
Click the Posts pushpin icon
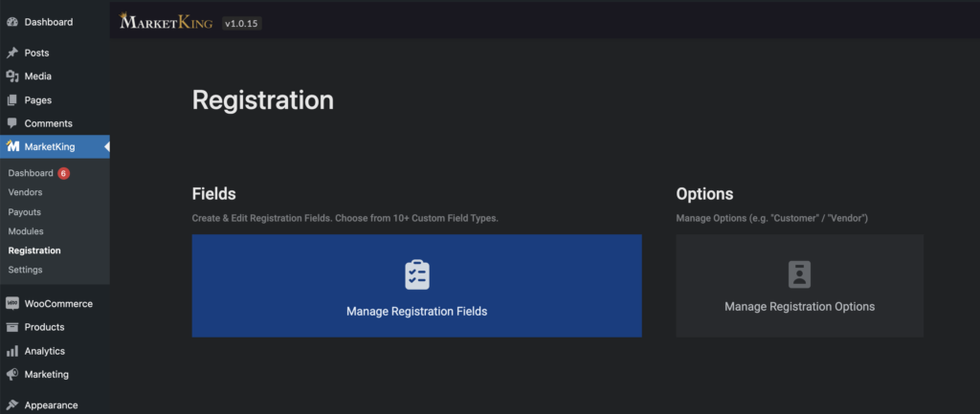point(11,54)
